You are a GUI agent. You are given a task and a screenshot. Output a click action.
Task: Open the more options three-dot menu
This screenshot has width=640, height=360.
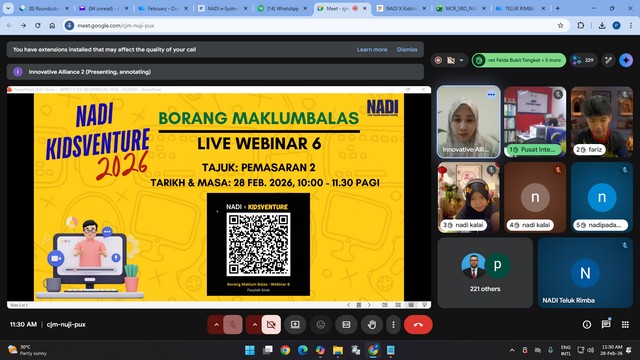point(393,325)
